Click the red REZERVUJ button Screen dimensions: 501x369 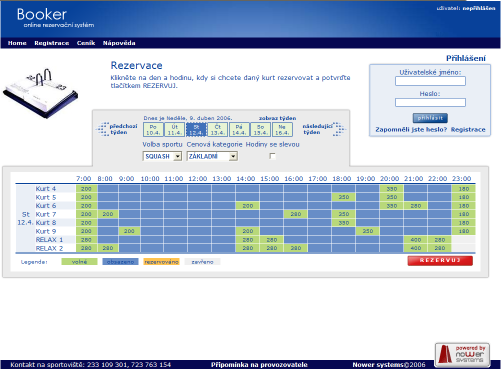coord(440,261)
